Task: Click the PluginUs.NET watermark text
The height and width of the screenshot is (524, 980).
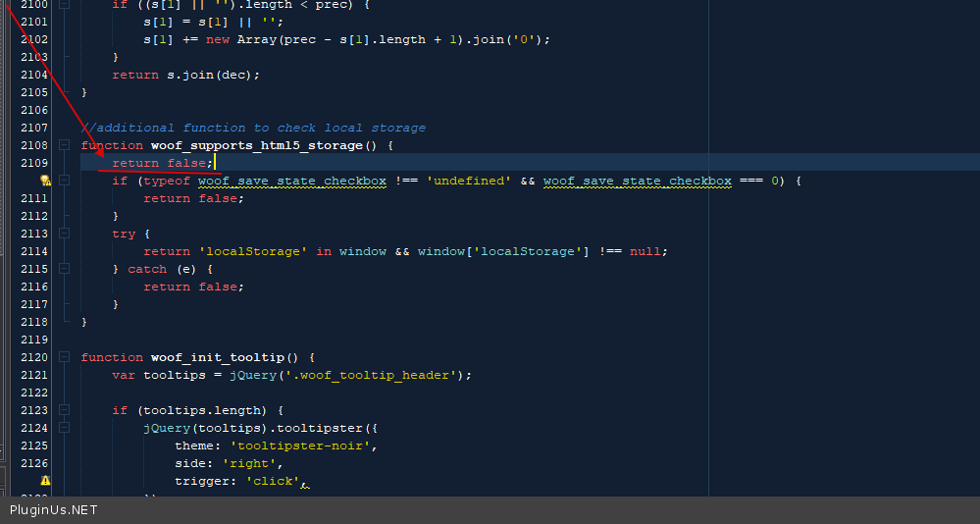Action: click(x=54, y=510)
